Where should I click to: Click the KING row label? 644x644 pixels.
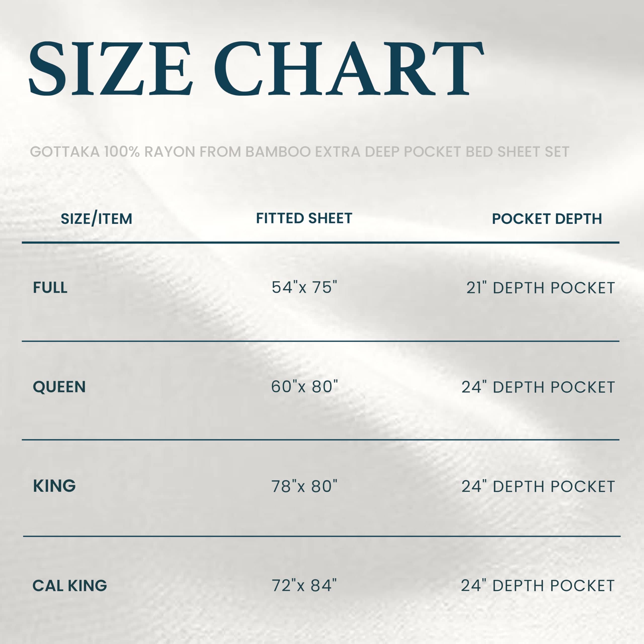tap(54, 486)
